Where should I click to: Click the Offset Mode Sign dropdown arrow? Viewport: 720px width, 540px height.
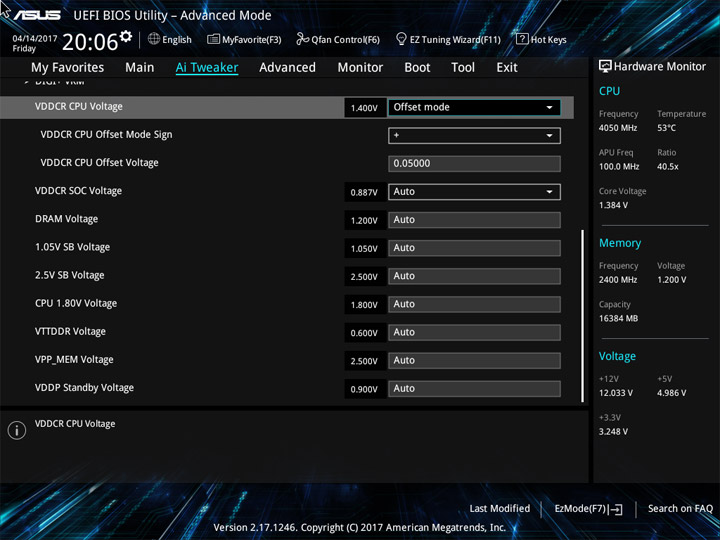(x=549, y=135)
